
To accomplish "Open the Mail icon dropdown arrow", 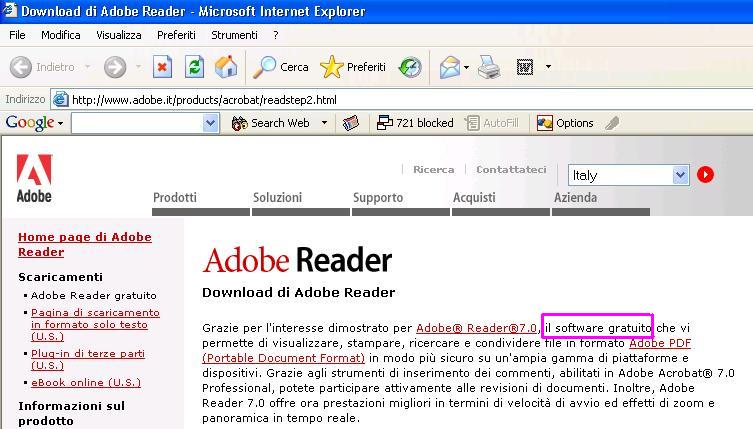I will (466, 67).
